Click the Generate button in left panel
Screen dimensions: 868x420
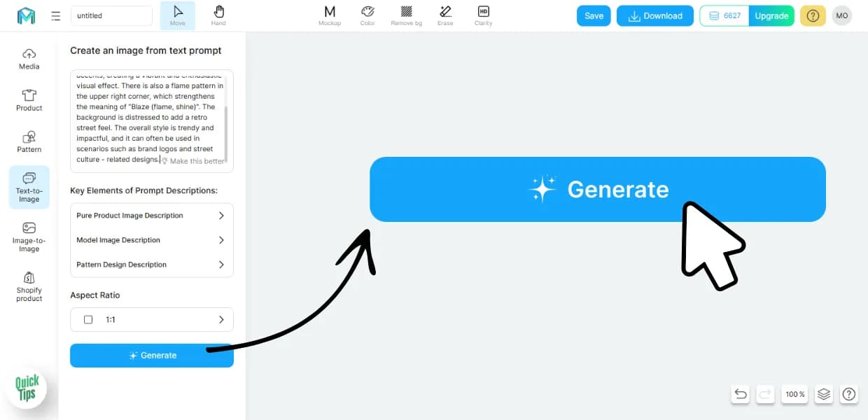[152, 355]
